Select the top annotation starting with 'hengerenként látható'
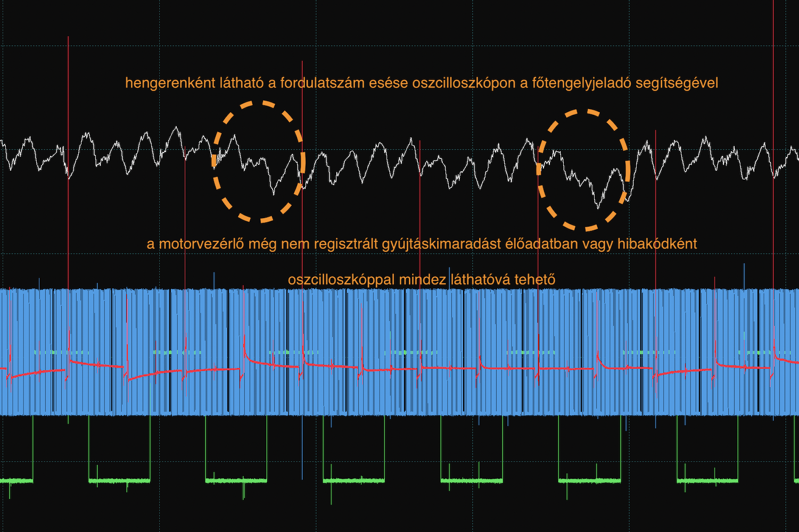 [x=421, y=83]
